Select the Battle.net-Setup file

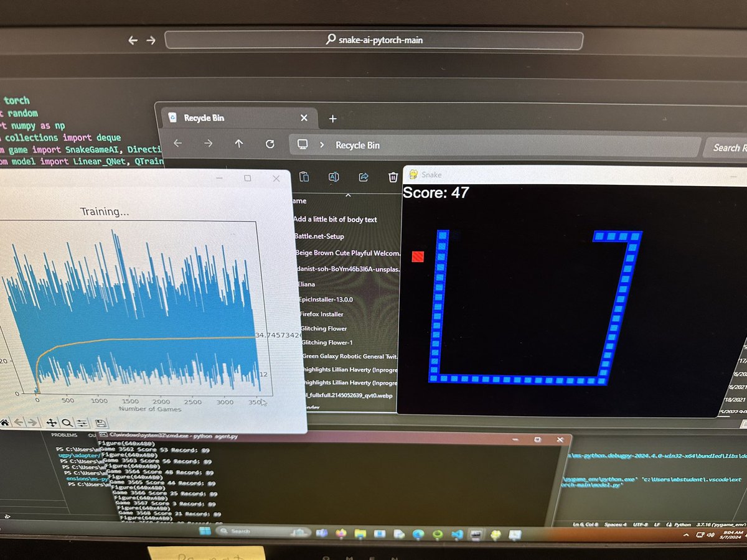coord(319,236)
